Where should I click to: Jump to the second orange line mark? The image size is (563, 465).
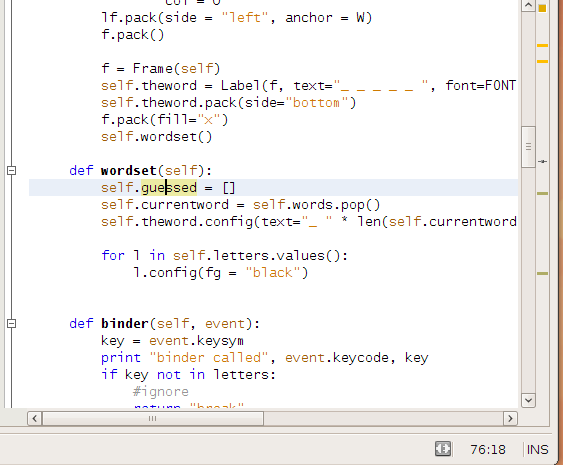tap(542, 62)
